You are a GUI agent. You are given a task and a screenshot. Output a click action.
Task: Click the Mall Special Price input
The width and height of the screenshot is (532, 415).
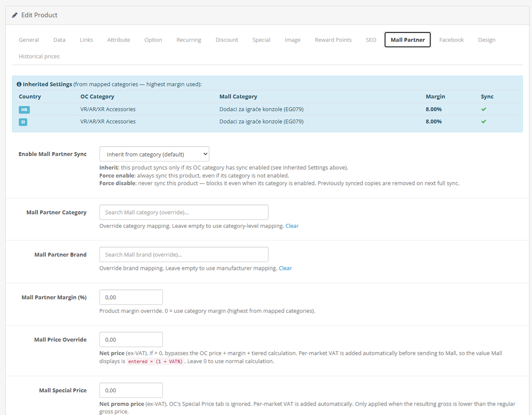pos(131,390)
